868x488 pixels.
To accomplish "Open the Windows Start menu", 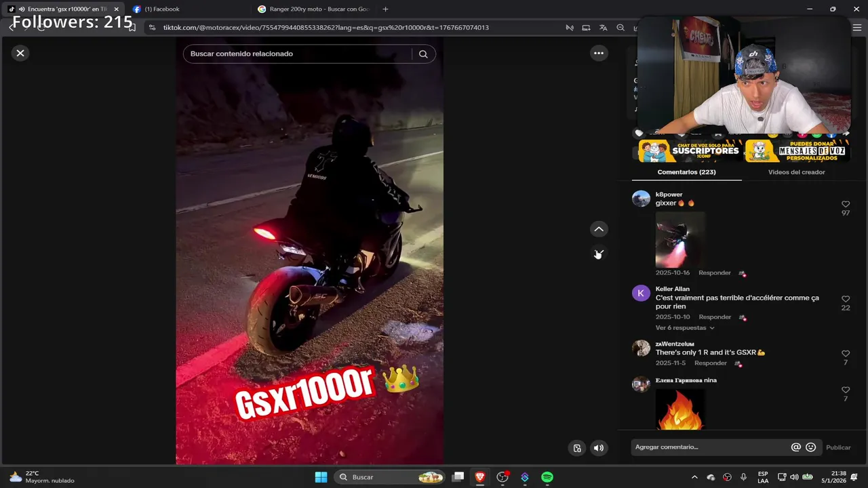I will click(321, 477).
